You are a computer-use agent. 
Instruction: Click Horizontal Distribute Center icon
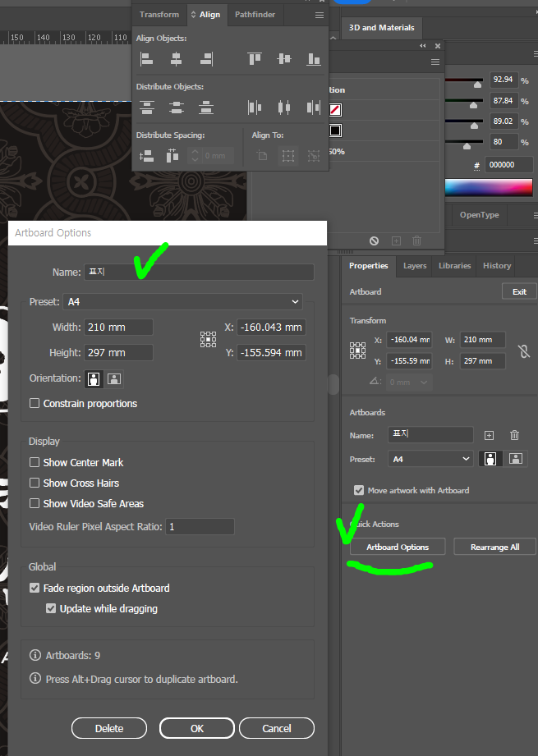click(284, 107)
